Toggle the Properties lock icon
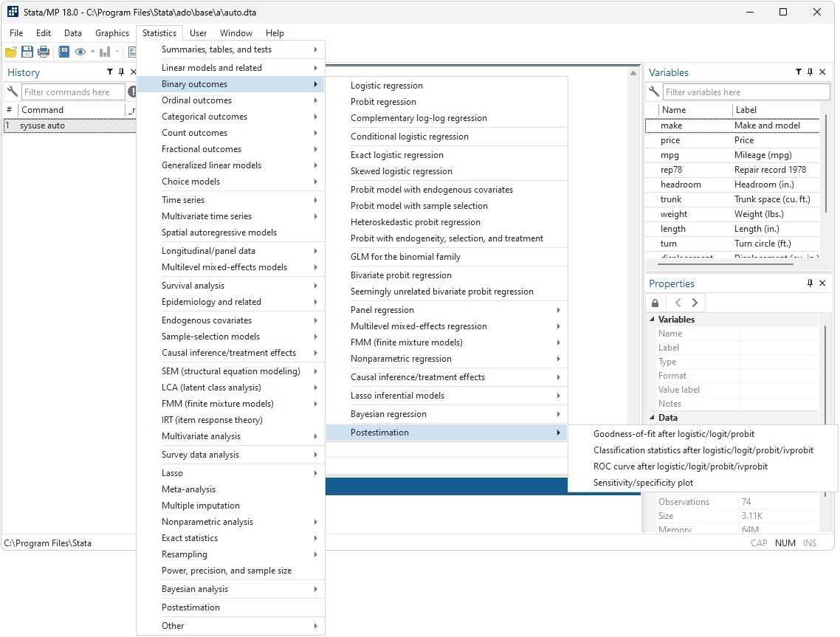840x637 pixels. coord(655,303)
